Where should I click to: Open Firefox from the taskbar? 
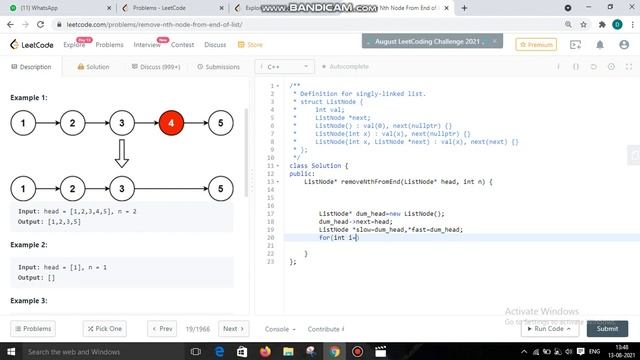click(x=265, y=351)
